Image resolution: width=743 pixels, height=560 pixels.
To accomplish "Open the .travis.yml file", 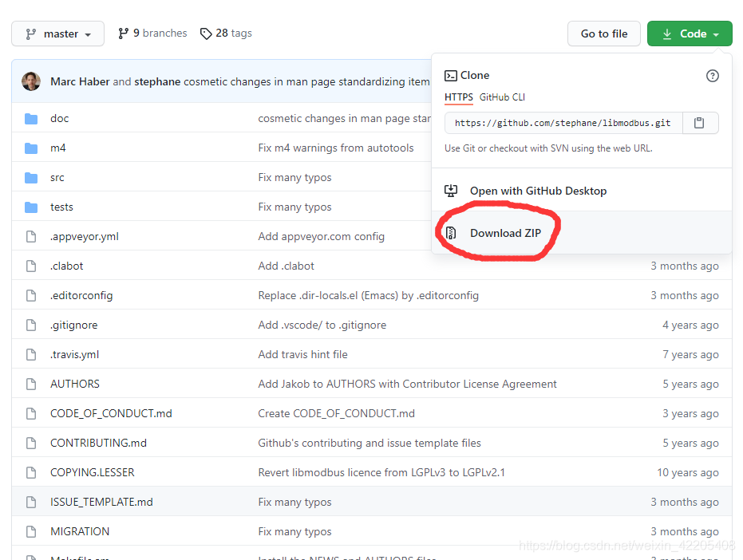I will tap(75, 354).
